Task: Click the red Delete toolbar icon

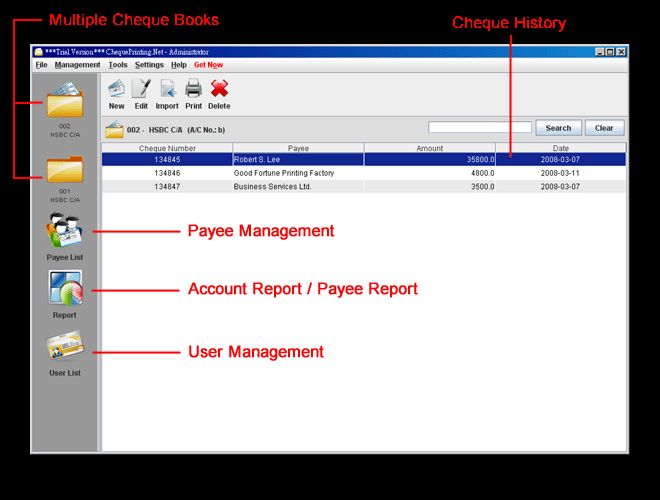Action: 219,90
